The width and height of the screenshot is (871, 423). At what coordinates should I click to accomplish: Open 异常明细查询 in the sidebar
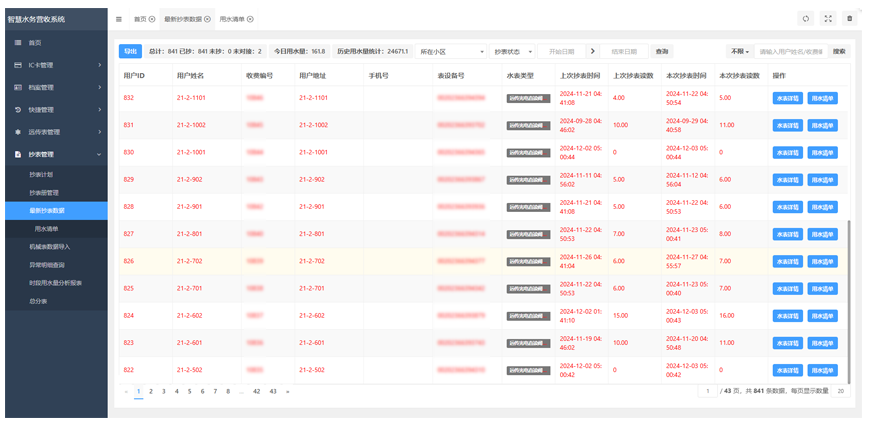pos(46,264)
